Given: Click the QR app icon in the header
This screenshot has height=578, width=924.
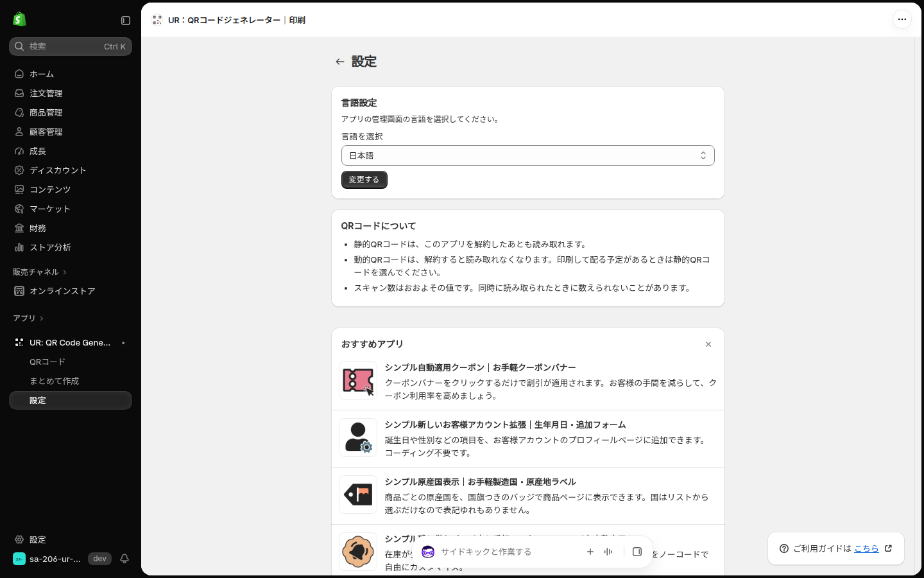Looking at the screenshot, I should 157,20.
